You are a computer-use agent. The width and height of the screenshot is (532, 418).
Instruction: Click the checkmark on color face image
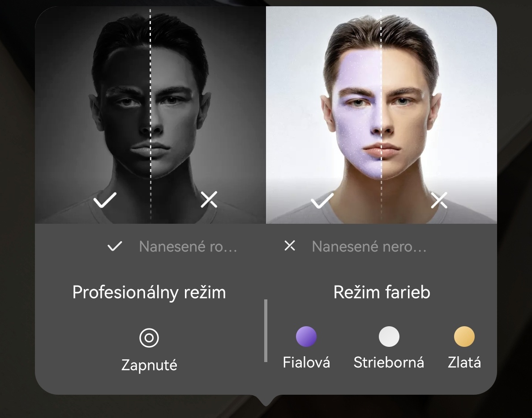(x=322, y=200)
